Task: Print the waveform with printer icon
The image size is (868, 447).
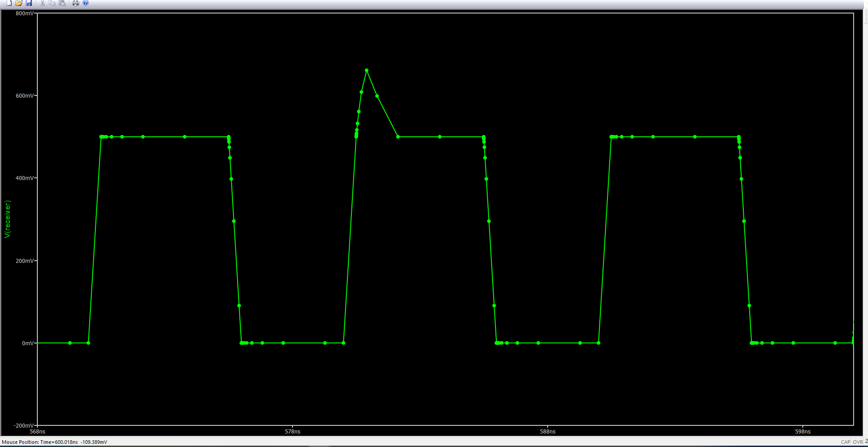Action: (76, 3)
